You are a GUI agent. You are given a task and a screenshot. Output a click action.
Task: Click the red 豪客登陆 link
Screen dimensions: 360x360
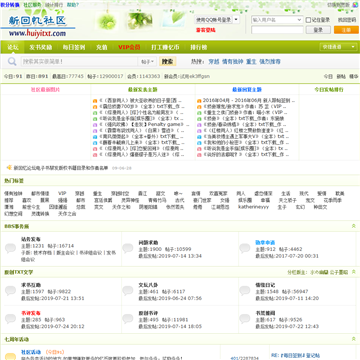[x=206, y=30]
